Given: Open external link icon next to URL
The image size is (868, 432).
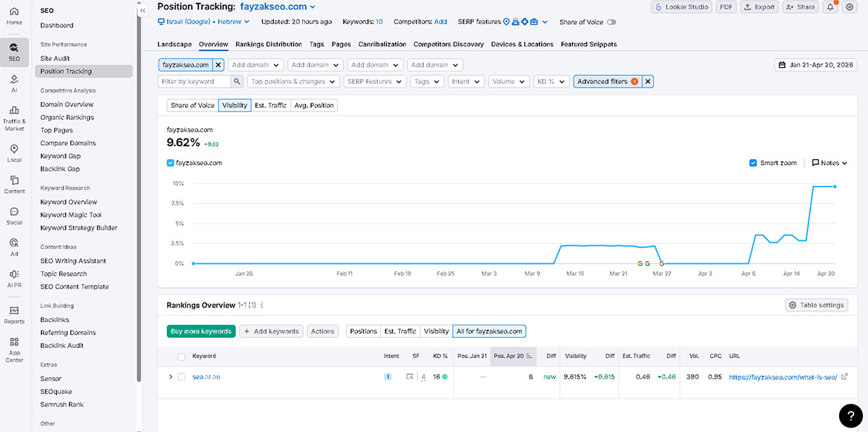Looking at the screenshot, I should coord(844,377).
